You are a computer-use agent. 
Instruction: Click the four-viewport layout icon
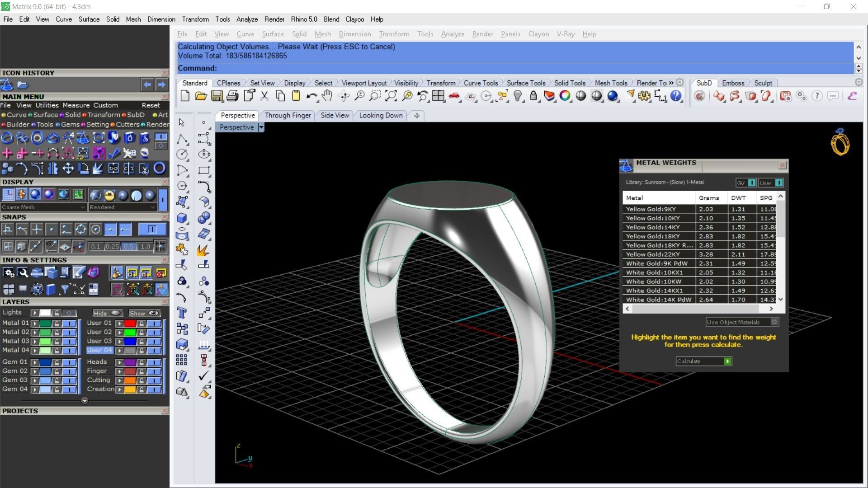[x=438, y=96]
